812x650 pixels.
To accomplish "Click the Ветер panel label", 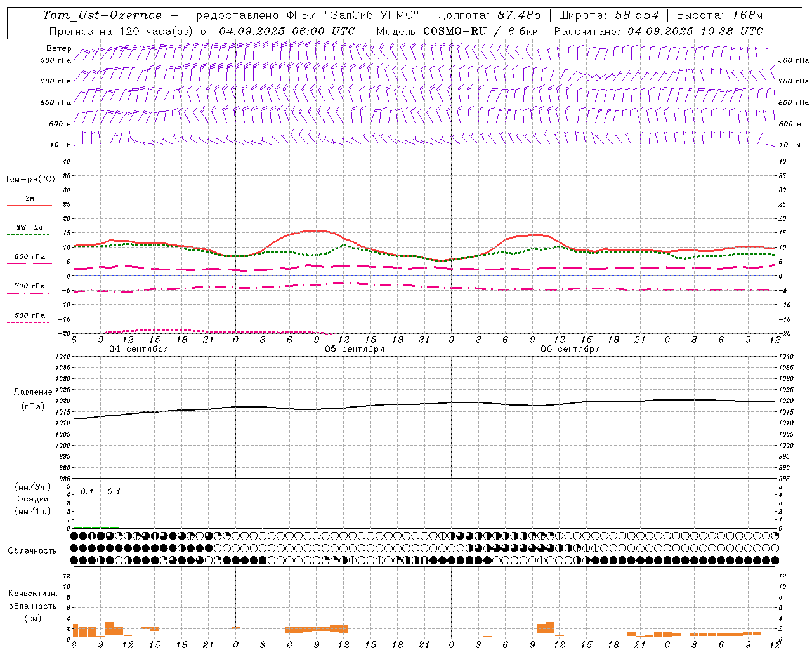I will click(59, 48).
